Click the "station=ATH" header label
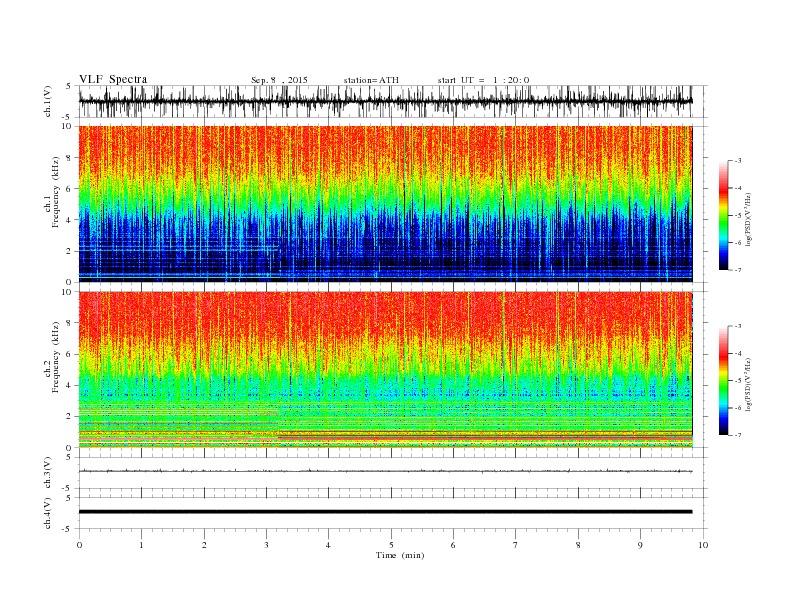This screenshot has width=792, height=612. (371, 80)
